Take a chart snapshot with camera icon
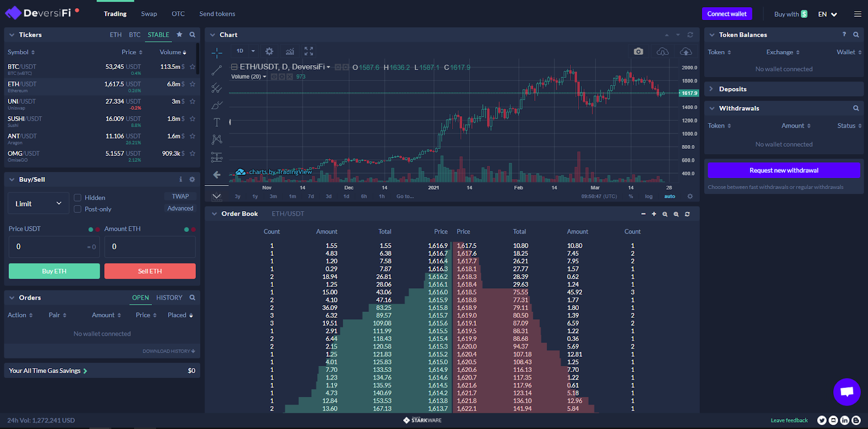The image size is (868, 429). pos(639,51)
